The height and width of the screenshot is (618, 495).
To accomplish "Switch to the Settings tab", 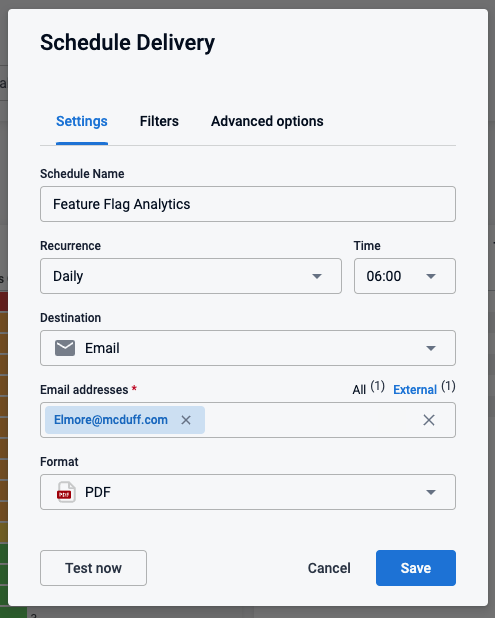I will (82, 121).
